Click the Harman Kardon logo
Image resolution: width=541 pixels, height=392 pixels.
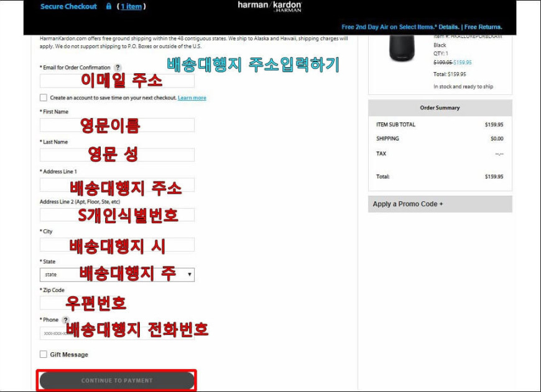click(x=269, y=6)
